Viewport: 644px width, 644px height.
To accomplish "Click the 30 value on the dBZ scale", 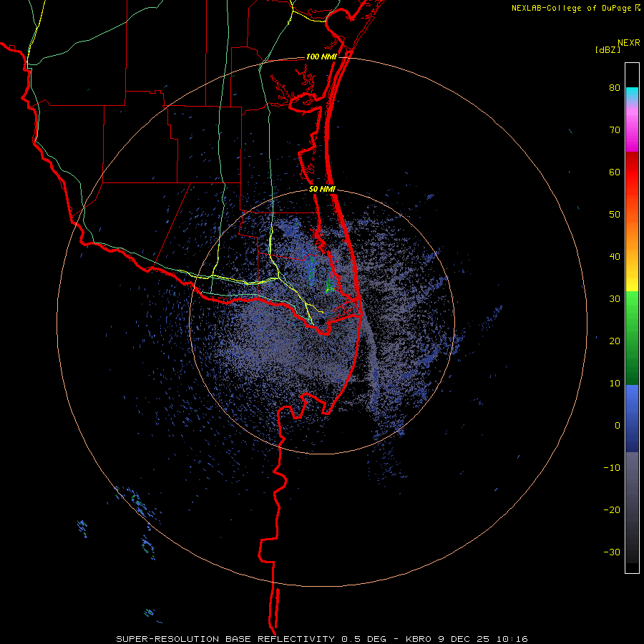I will coord(615,299).
